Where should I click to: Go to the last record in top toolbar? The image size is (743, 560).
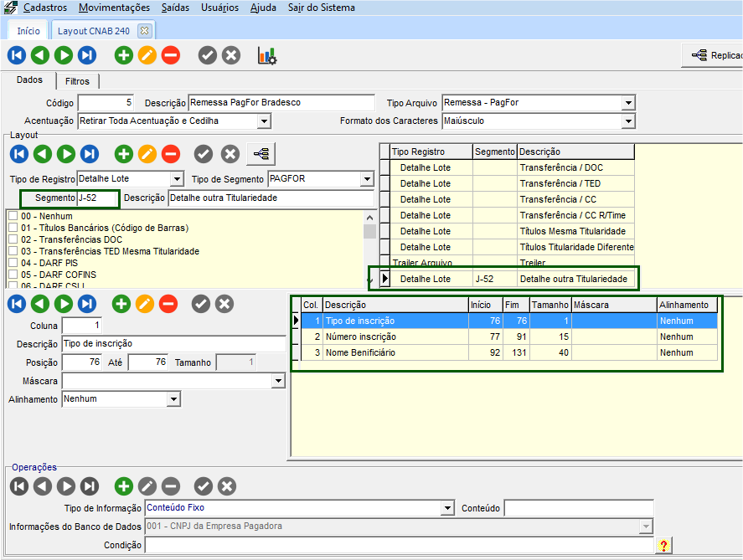87,56
